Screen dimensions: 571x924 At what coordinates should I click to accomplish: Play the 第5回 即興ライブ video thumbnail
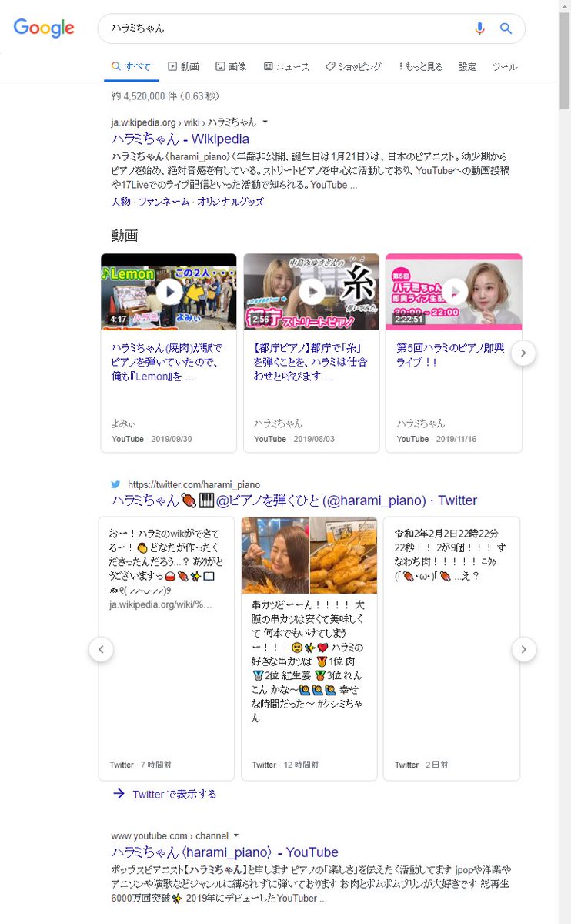click(x=454, y=292)
